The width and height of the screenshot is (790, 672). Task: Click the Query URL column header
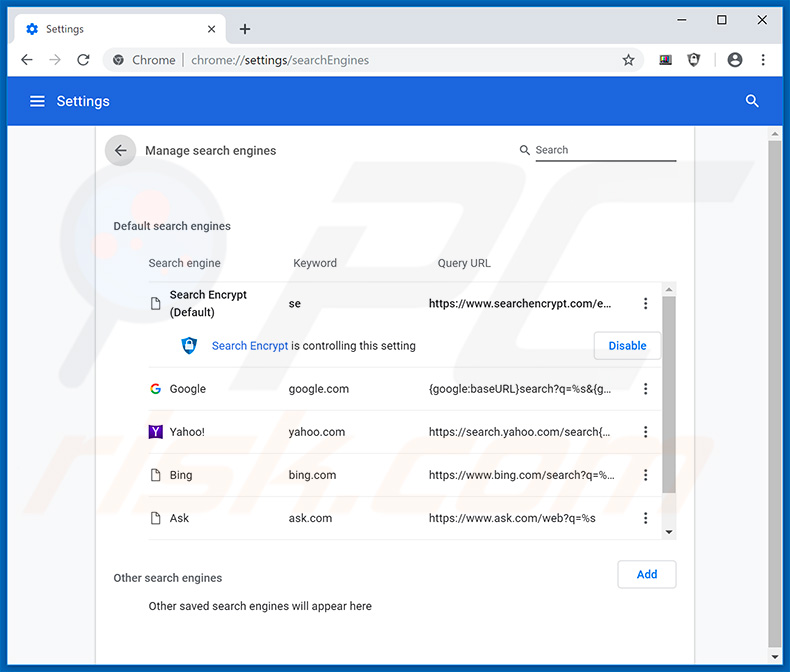point(464,263)
